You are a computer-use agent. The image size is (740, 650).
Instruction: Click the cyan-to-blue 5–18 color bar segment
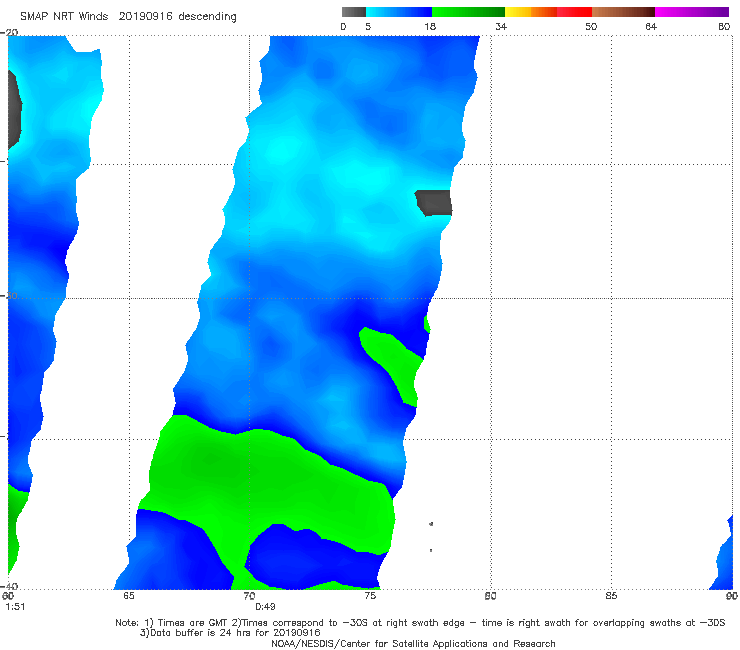pos(399,12)
